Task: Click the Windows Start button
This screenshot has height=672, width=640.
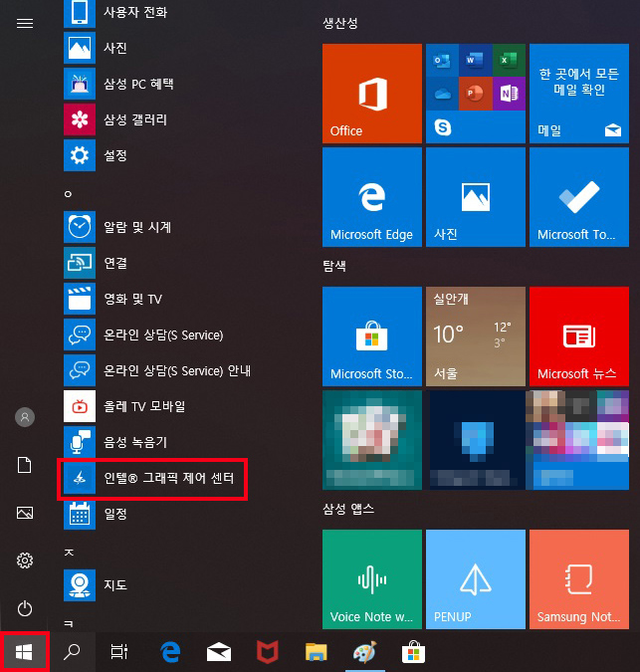Action: 24,652
